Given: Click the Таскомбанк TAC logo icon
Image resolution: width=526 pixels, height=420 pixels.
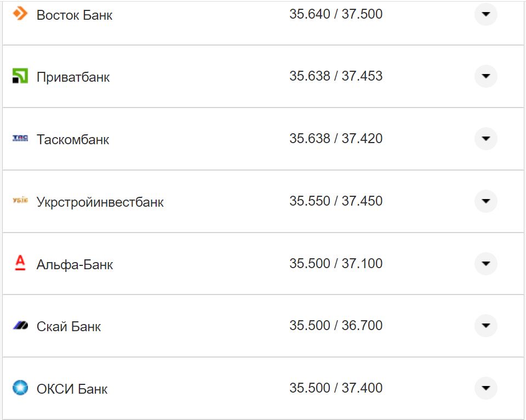Looking at the screenshot, I should tap(20, 138).
